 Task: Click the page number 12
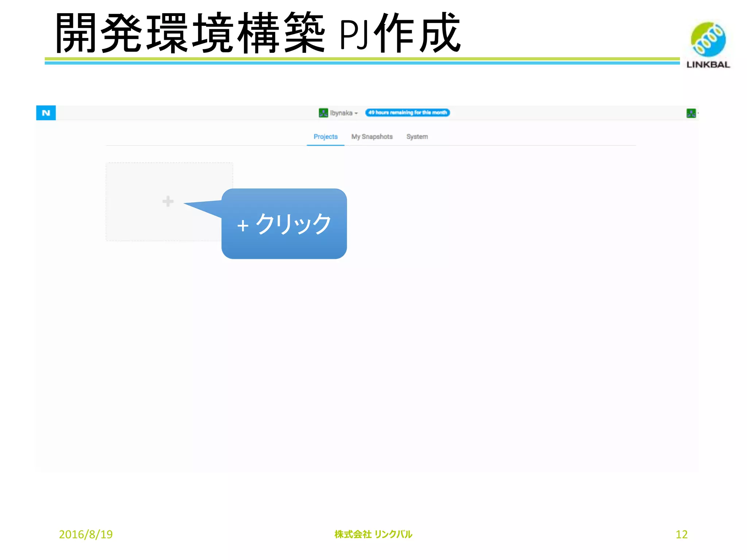click(x=681, y=534)
